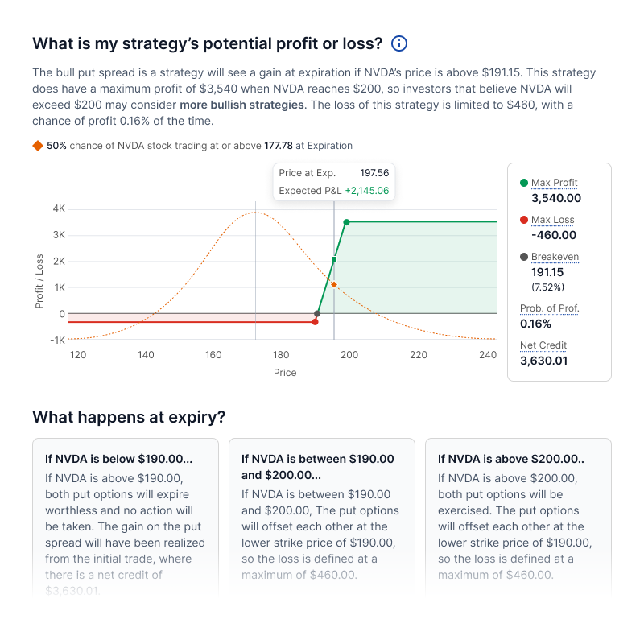Click the Net Credit label
Screen dimensions: 644x644
point(543,345)
